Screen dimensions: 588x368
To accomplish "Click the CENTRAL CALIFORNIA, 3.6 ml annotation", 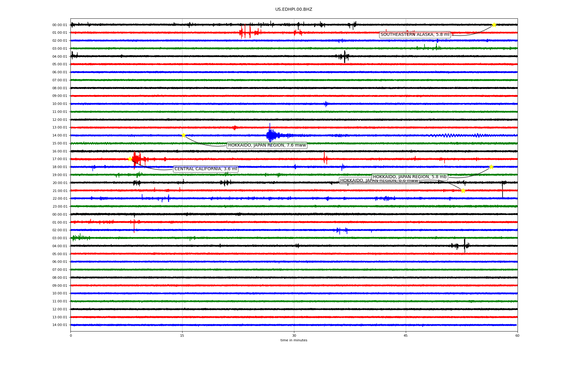I will coord(205,169).
